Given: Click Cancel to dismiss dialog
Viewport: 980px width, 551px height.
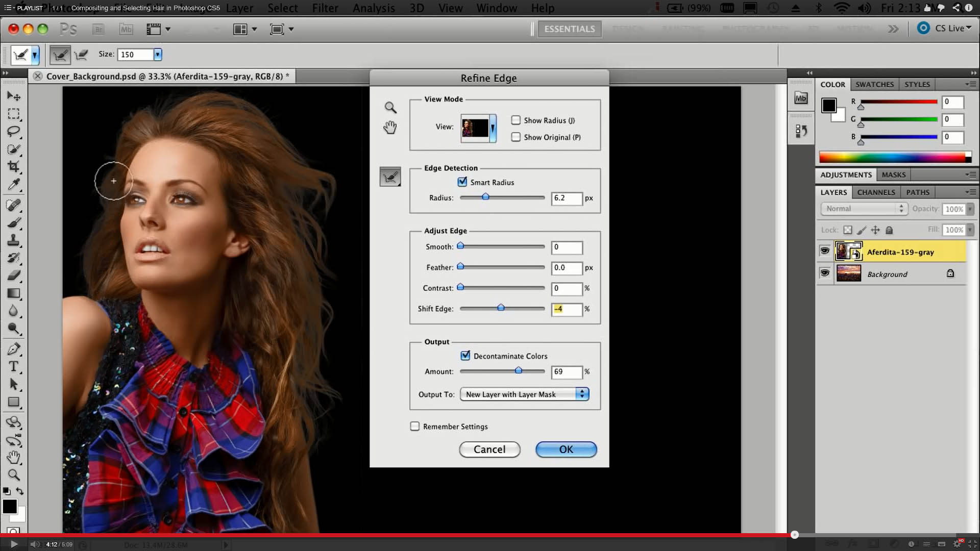Looking at the screenshot, I should pyautogui.click(x=490, y=449).
